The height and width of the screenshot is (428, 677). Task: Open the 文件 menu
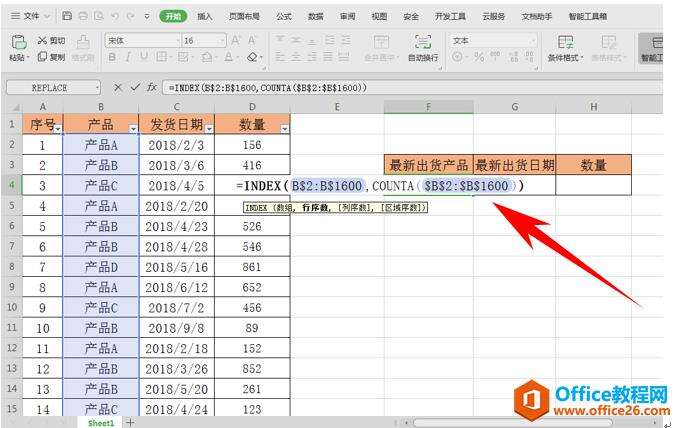pyautogui.click(x=31, y=17)
